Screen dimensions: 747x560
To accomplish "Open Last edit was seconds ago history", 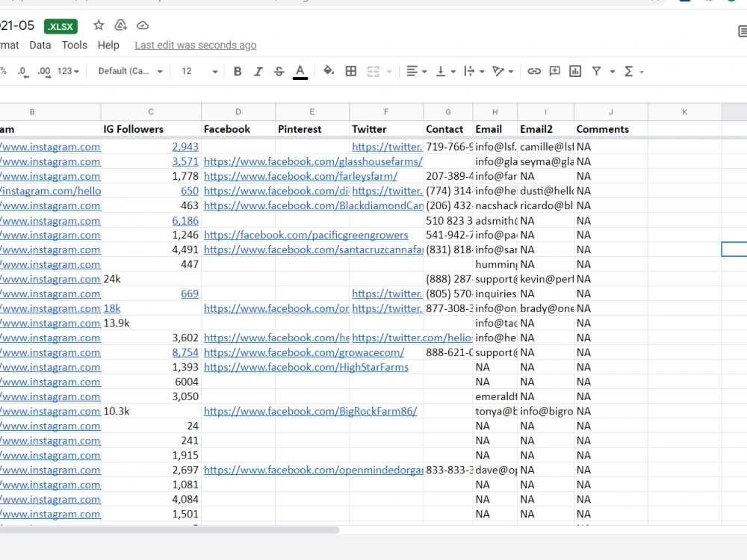I will pyautogui.click(x=195, y=46).
